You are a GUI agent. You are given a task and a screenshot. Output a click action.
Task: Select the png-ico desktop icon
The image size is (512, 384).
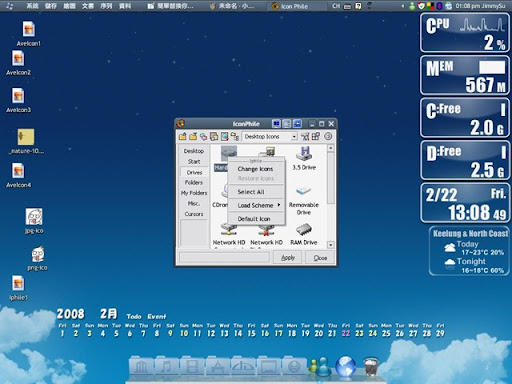coord(37,258)
